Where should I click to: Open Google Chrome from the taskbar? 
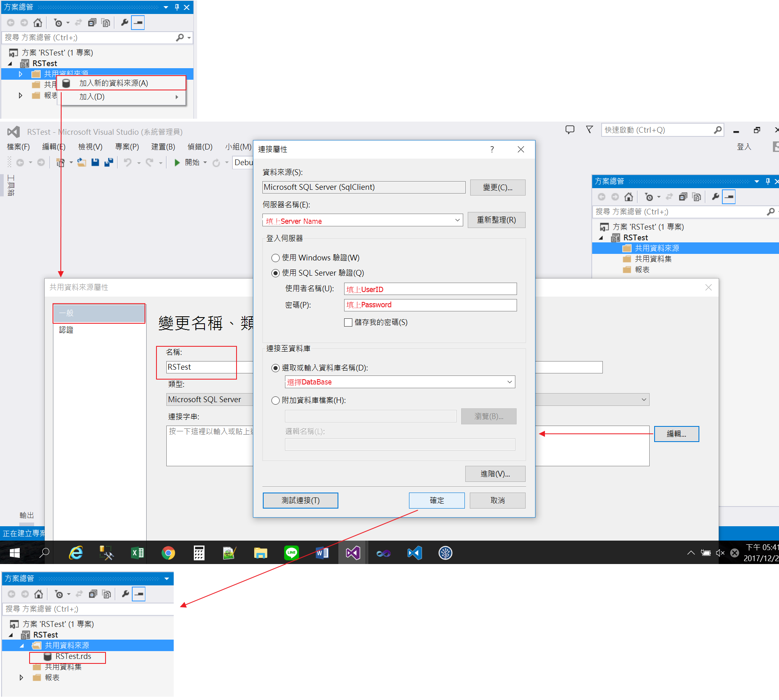[168, 553]
